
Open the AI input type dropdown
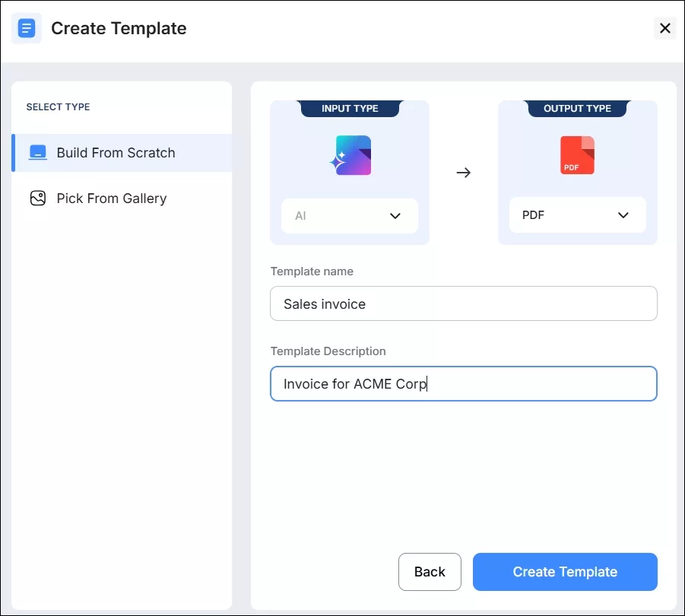pos(350,216)
